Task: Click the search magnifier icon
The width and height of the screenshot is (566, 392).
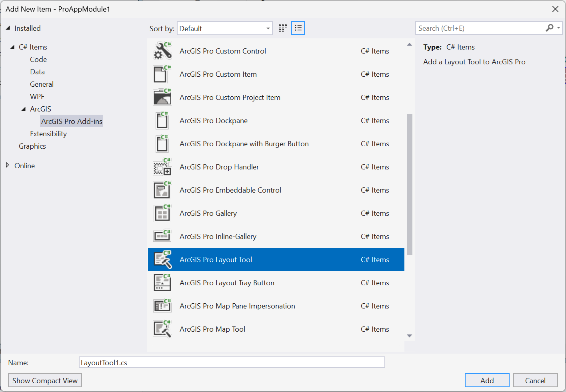Action: (550, 28)
